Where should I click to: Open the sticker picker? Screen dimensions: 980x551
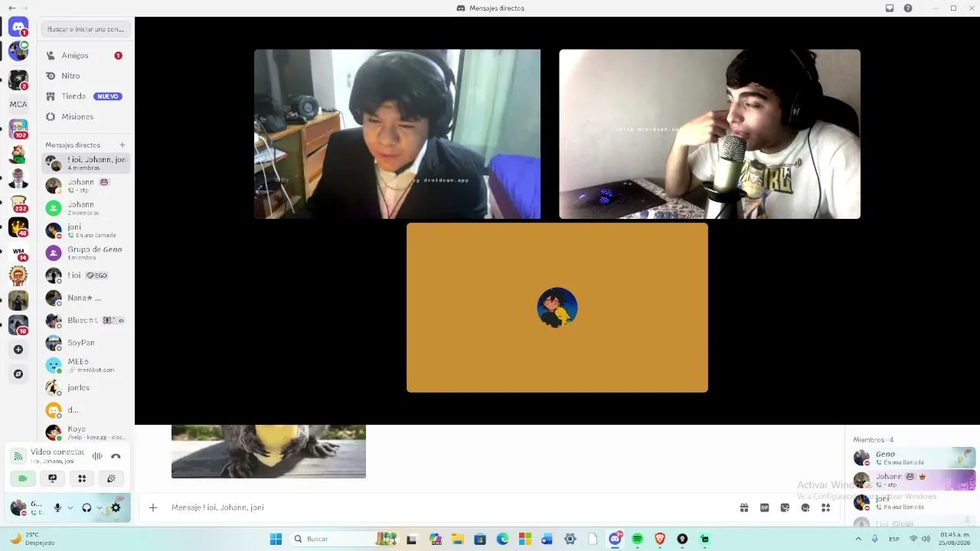coord(785,507)
